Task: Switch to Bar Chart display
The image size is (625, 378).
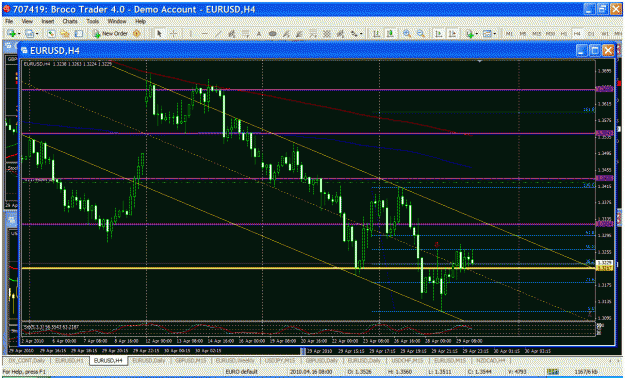Action: coord(376,34)
